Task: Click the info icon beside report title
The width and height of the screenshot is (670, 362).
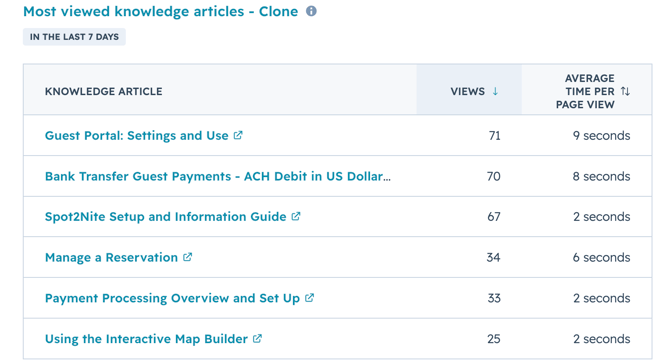Action: 311,11
